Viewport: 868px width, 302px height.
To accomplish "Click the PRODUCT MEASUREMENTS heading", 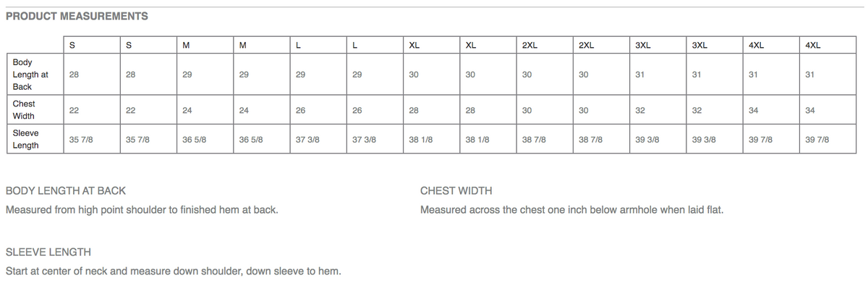I will 77,16.
